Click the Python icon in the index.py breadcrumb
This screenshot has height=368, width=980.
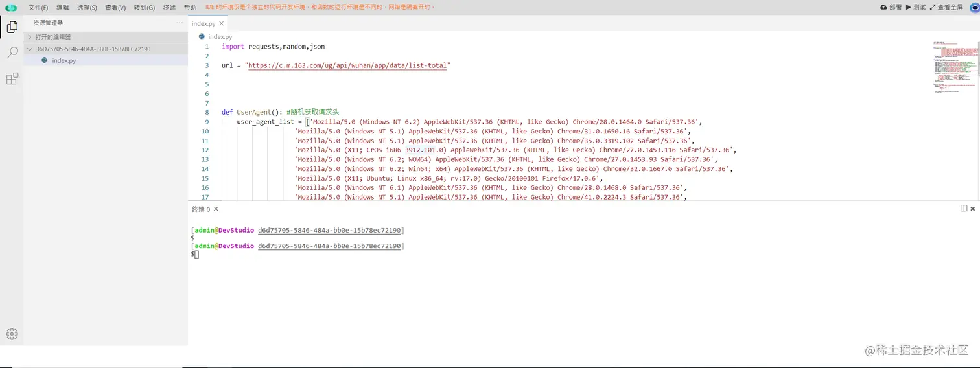tap(202, 37)
